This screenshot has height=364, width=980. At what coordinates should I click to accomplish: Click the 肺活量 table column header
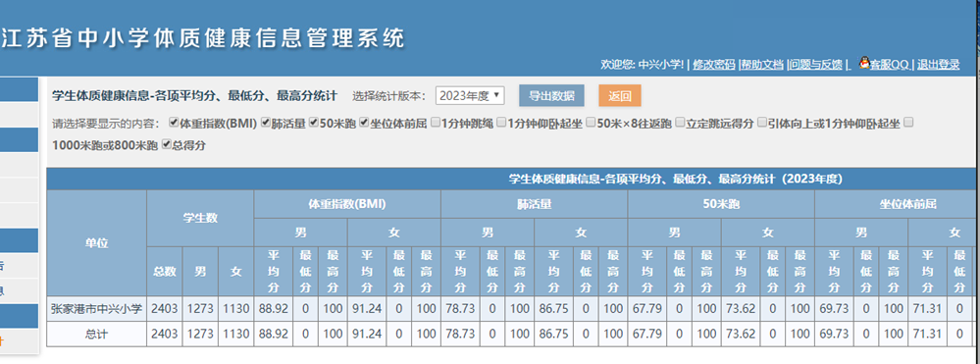[534, 204]
